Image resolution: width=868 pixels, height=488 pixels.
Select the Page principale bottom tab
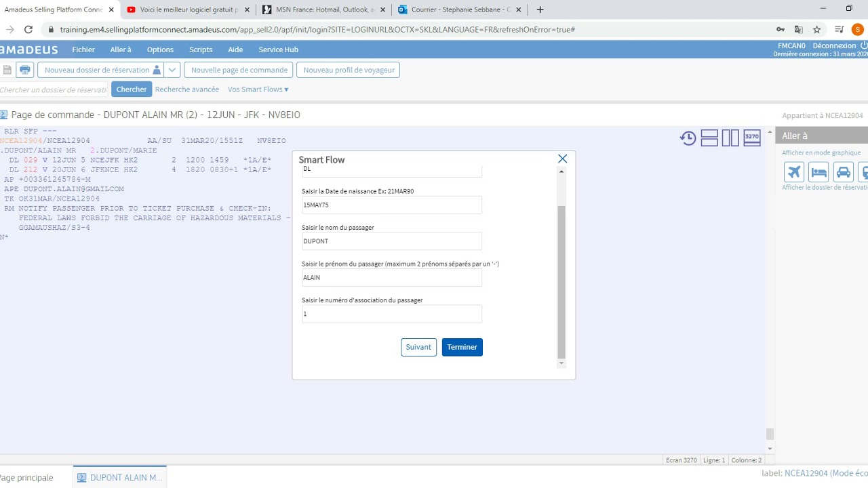coord(26,477)
